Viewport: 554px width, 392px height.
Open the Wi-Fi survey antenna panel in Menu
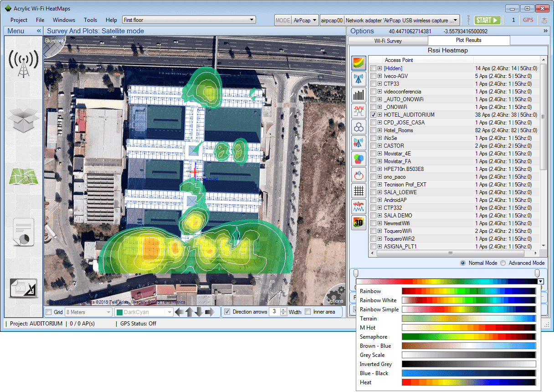[x=23, y=64]
